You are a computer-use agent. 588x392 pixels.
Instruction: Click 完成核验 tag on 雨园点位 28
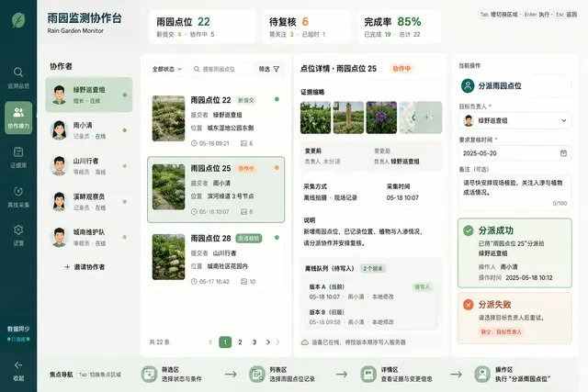point(249,239)
